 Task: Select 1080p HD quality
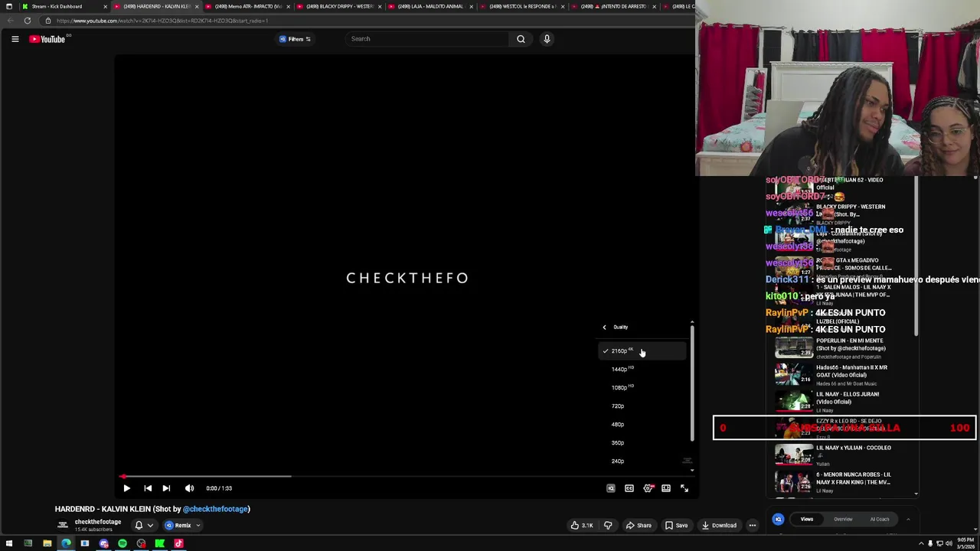pos(642,387)
